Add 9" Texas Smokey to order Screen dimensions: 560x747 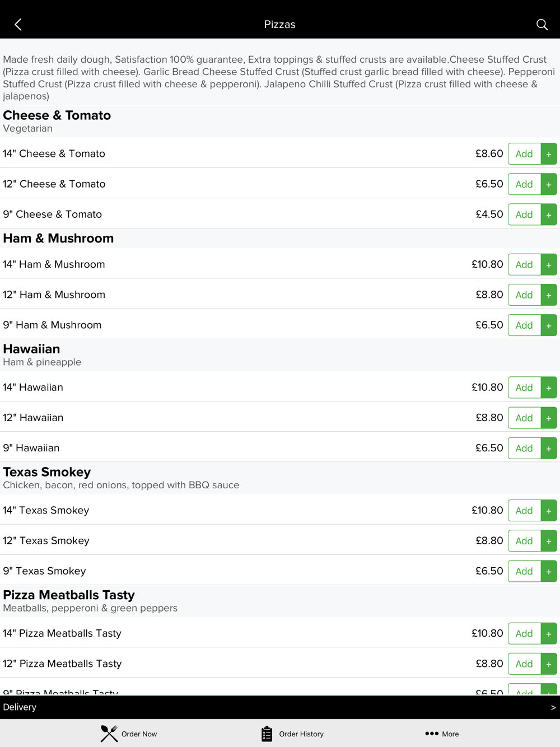pos(524,571)
